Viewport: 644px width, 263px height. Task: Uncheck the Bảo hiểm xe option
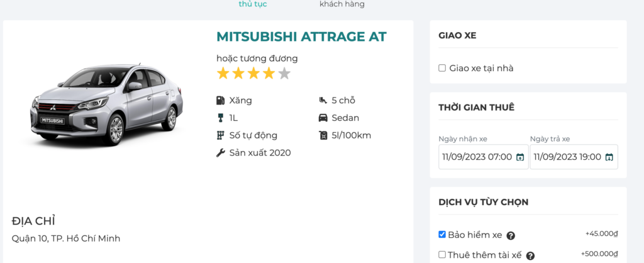pos(442,235)
